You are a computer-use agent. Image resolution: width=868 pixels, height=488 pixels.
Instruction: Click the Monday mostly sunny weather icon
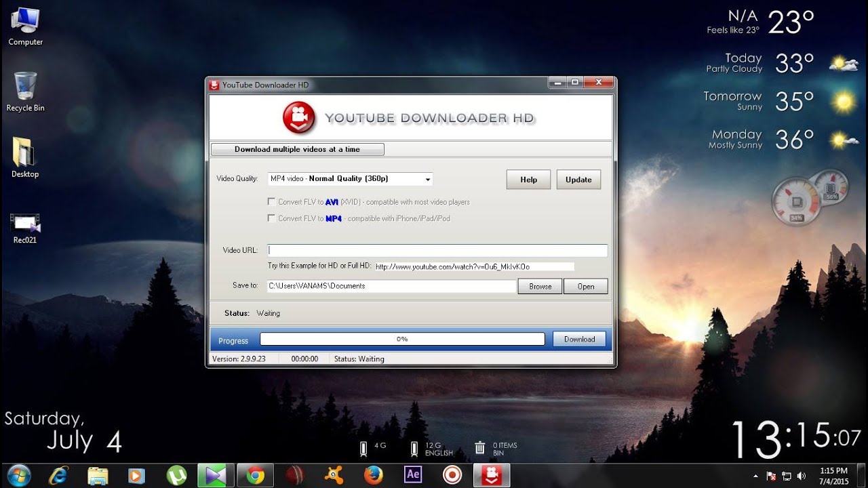tap(844, 140)
